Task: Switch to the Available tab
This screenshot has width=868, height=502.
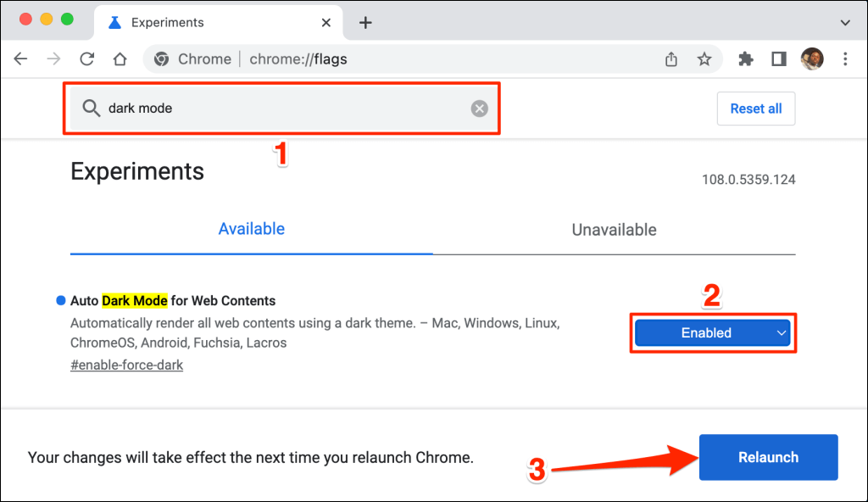Action: click(x=251, y=229)
